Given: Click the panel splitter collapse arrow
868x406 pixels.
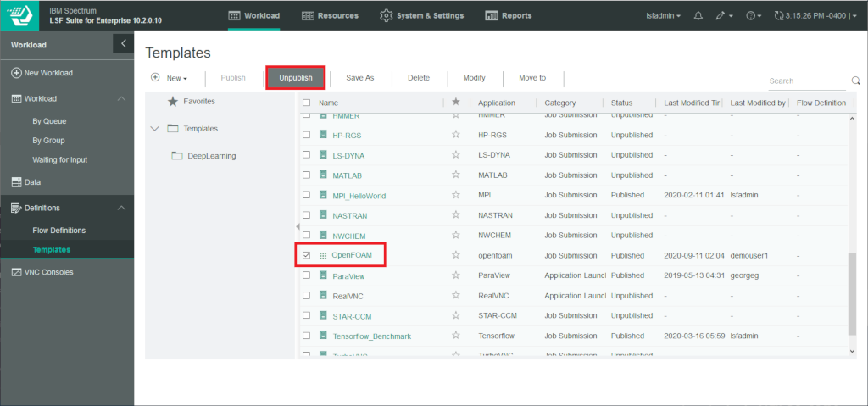Looking at the screenshot, I should (298, 226).
